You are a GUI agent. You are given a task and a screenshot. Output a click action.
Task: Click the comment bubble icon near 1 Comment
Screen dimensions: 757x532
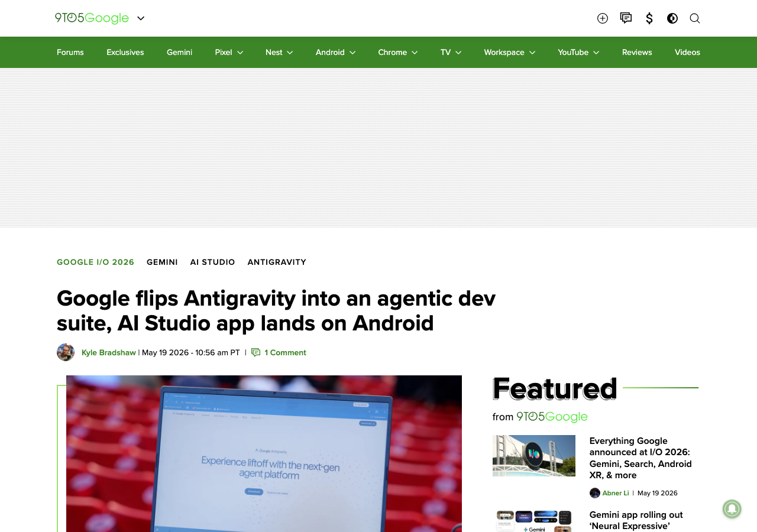tap(256, 352)
